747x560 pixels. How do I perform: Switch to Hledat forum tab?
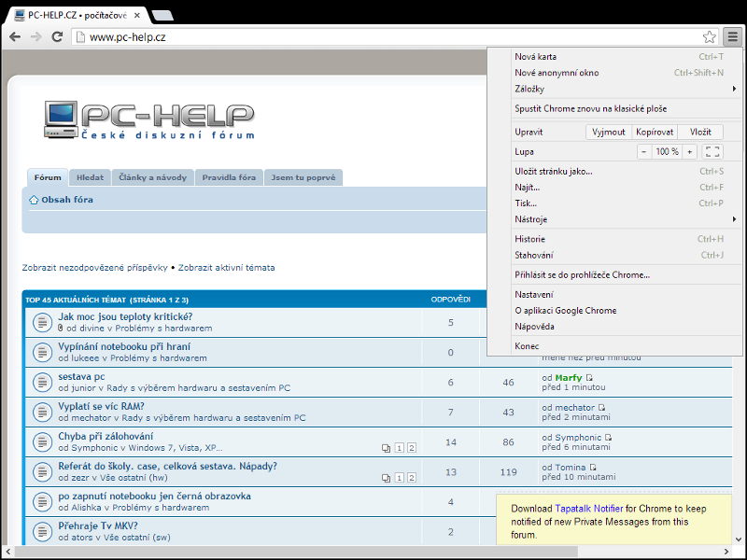[x=90, y=177]
